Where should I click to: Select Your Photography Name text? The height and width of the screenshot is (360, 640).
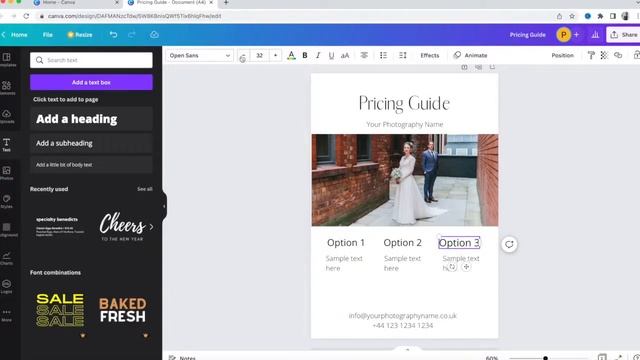[404, 124]
